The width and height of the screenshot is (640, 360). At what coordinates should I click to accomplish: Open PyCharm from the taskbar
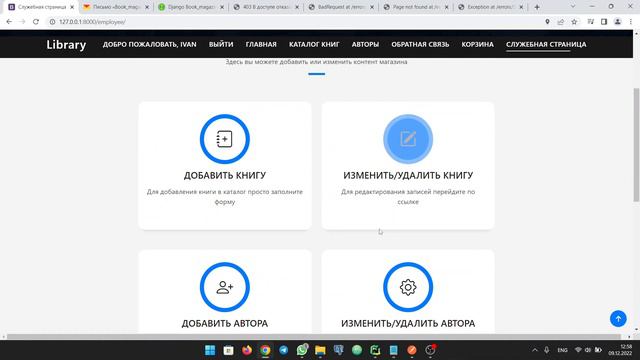pos(375,350)
